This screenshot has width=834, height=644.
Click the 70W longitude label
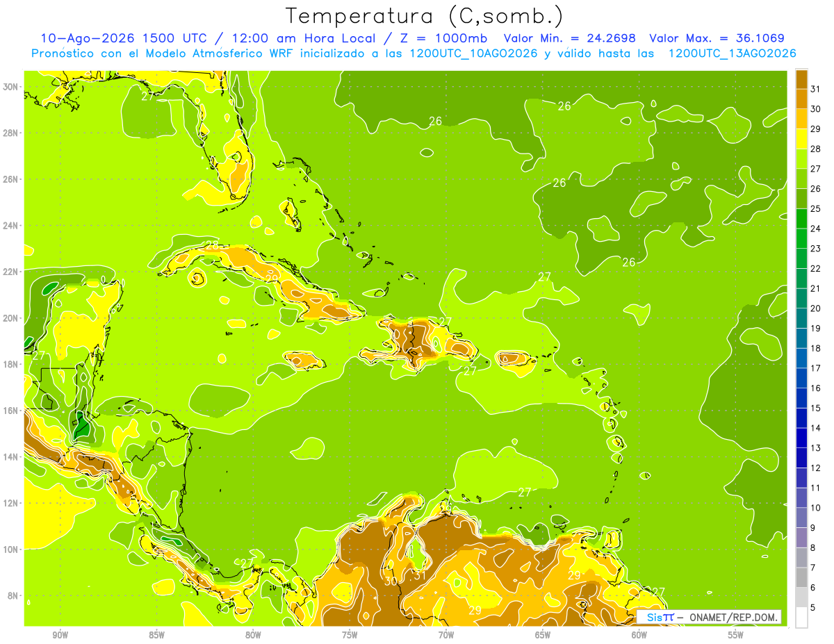[446, 635]
